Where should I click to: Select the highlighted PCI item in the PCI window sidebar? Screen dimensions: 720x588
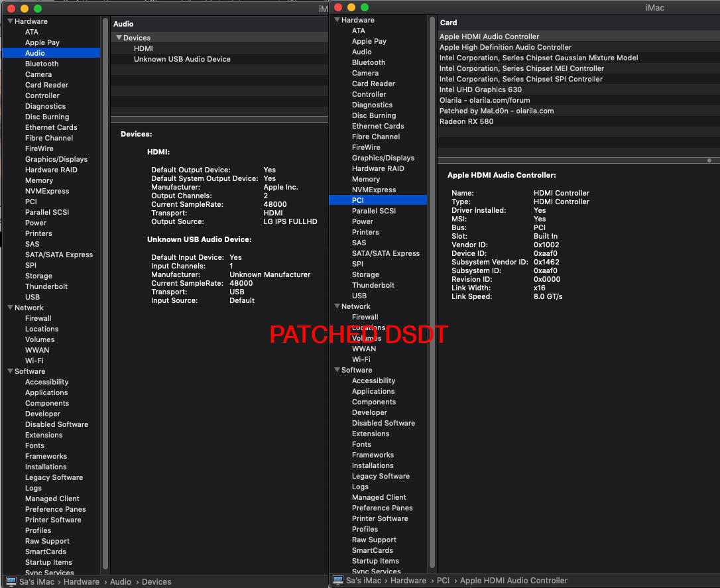378,200
